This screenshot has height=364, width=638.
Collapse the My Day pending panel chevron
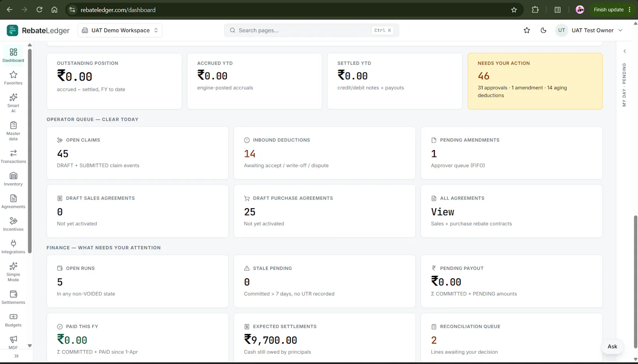tap(624, 51)
